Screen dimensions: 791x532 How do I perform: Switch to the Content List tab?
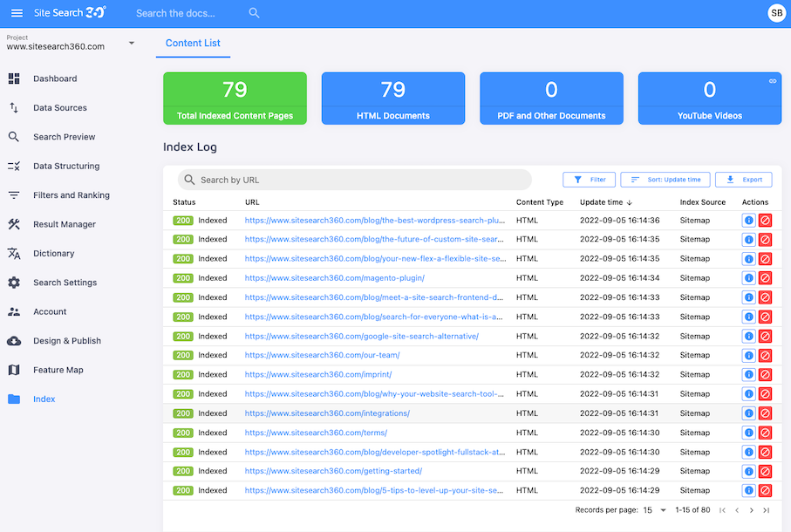click(193, 44)
